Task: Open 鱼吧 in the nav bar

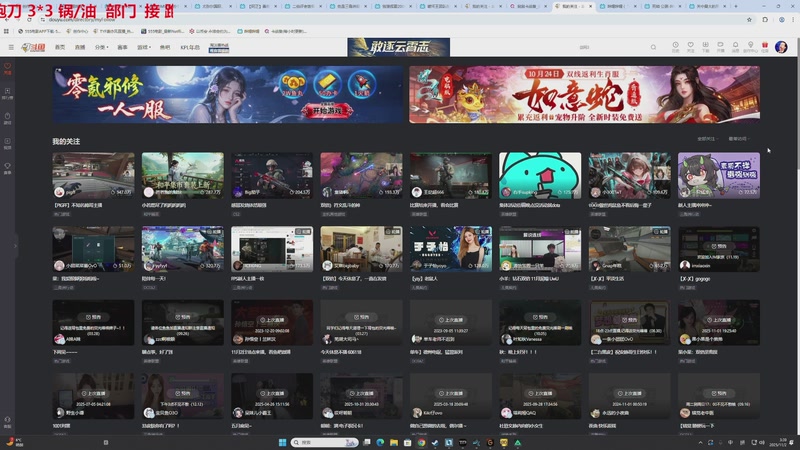Action: (x=165, y=47)
